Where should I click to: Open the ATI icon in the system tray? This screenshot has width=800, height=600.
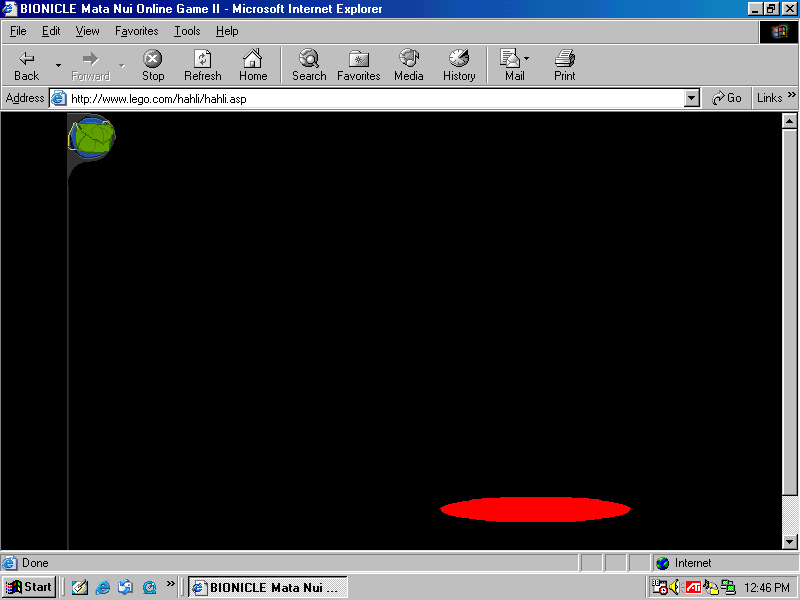(693, 587)
